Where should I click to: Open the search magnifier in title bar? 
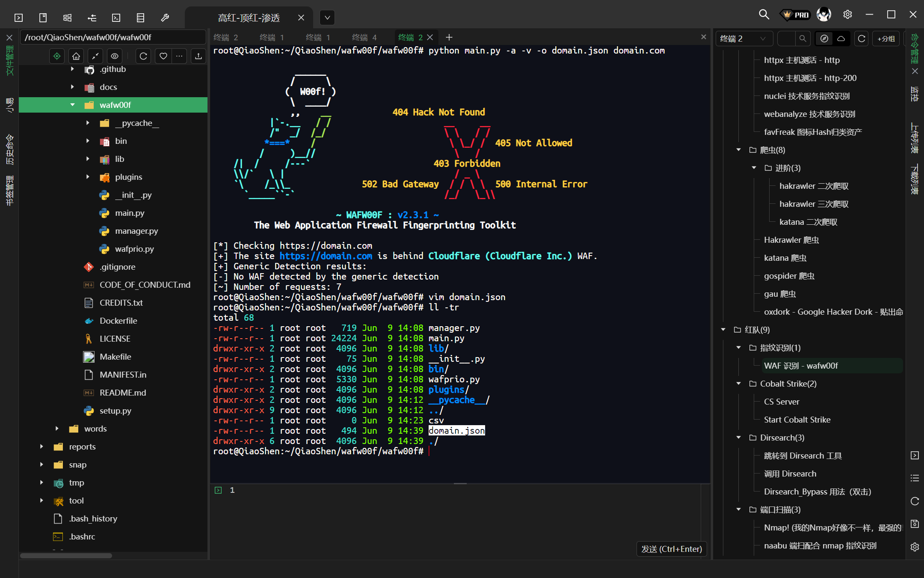click(764, 15)
